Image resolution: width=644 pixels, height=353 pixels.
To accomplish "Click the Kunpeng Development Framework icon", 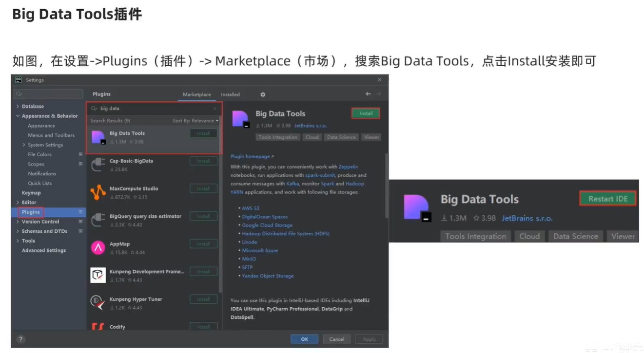I will click(x=98, y=276).
